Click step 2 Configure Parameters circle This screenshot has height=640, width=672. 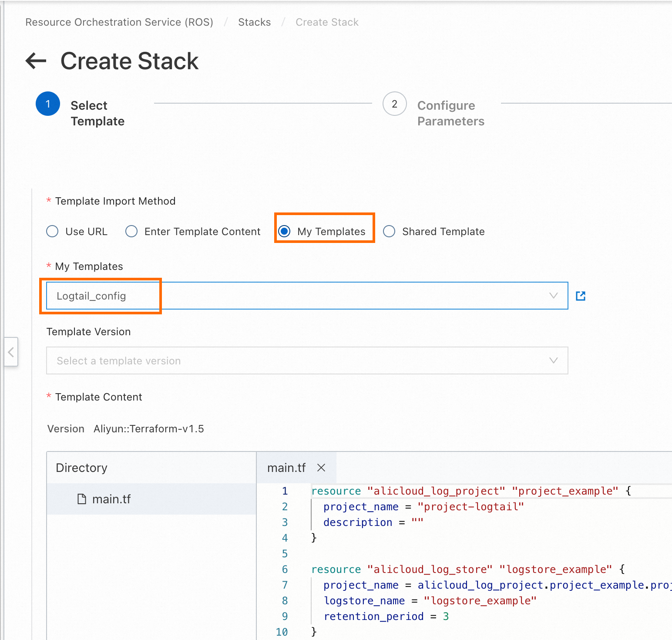click(x=395, y=104)
